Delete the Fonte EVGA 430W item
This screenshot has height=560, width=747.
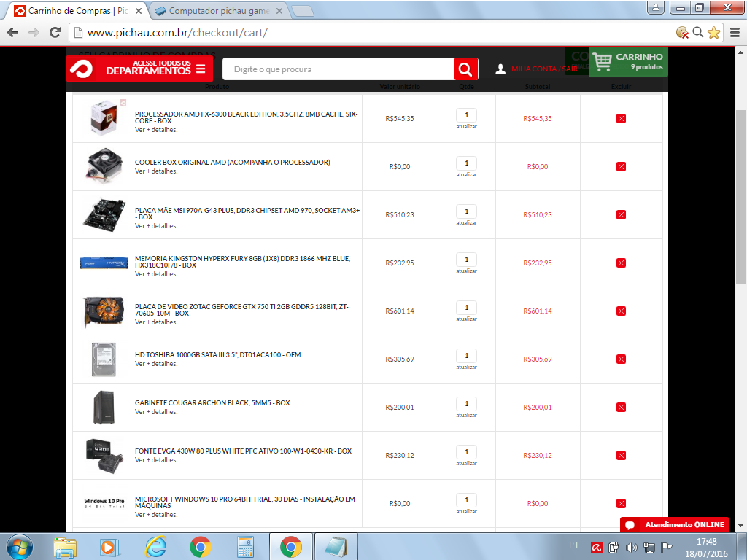(x=621, y=455)
